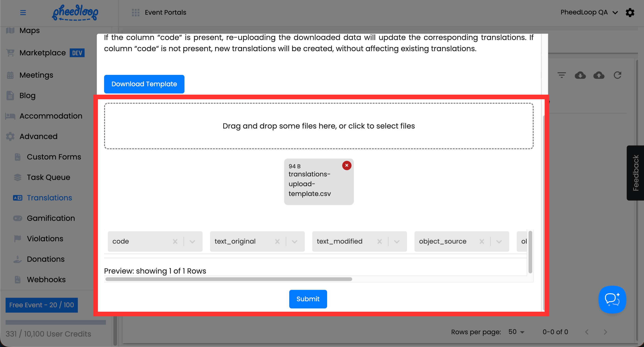Clear the code column mapping
Image resolution: width=644 pixels, height=347 pixels.
pos(175,241)
